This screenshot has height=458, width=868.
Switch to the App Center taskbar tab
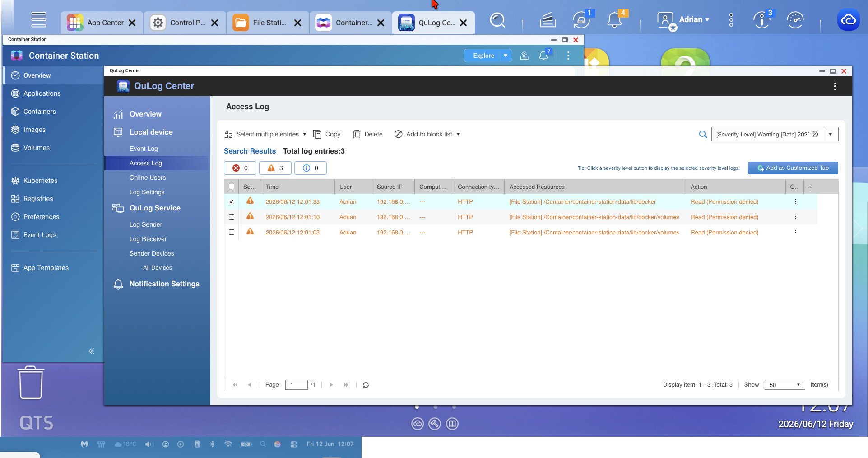coord(102,23)
